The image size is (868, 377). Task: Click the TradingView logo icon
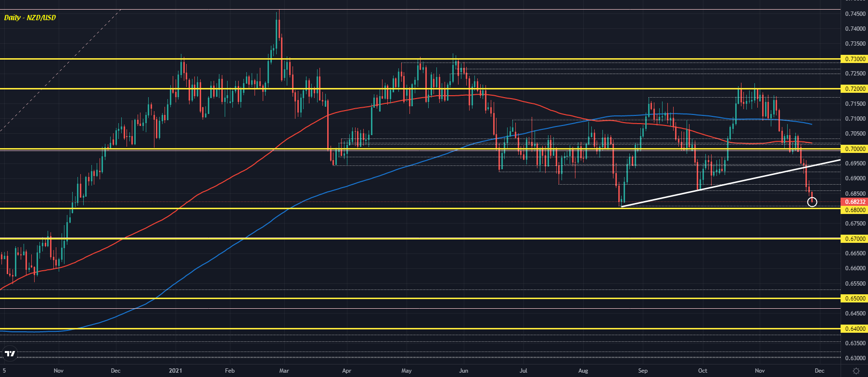10,354
